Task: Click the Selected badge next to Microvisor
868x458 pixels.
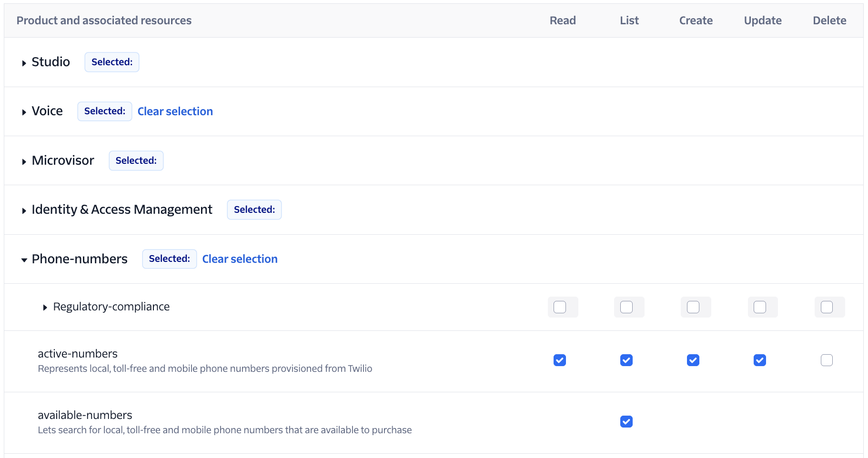Action: 136,160
